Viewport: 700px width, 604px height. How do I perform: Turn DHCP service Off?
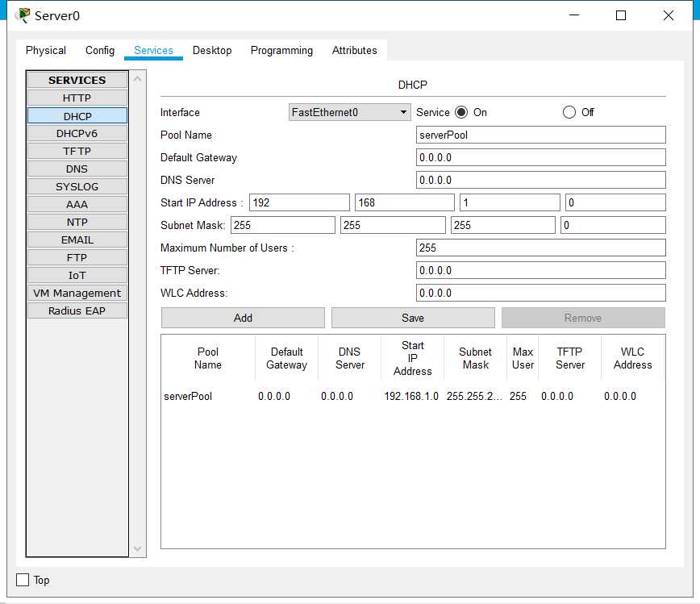[x=569, y=112]
